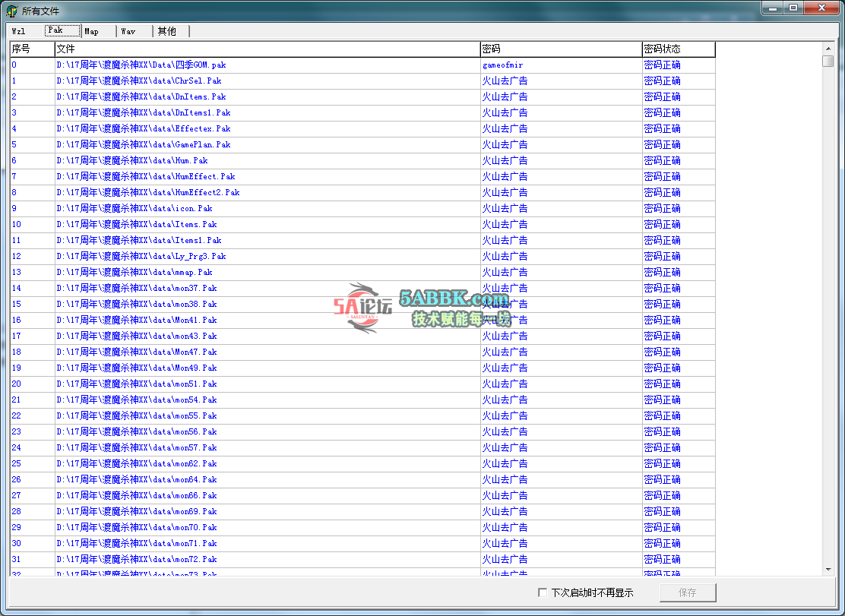Click the 保存 button

tap(688, 592)
